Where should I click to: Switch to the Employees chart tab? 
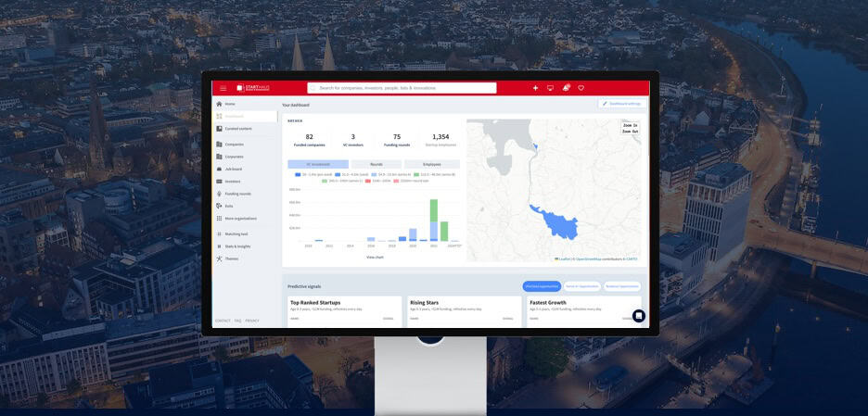pos(432,164)
